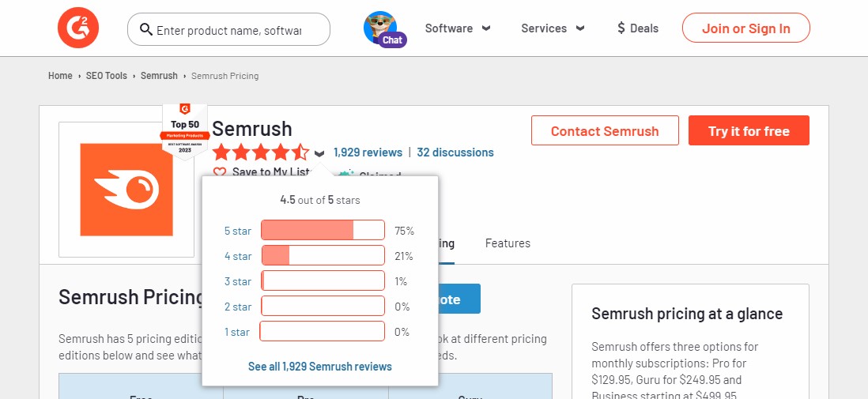Image resolution: width=868 pixels, height=399 pixels.
Task: Open the 32 discussions link
Action: point(455,152)
